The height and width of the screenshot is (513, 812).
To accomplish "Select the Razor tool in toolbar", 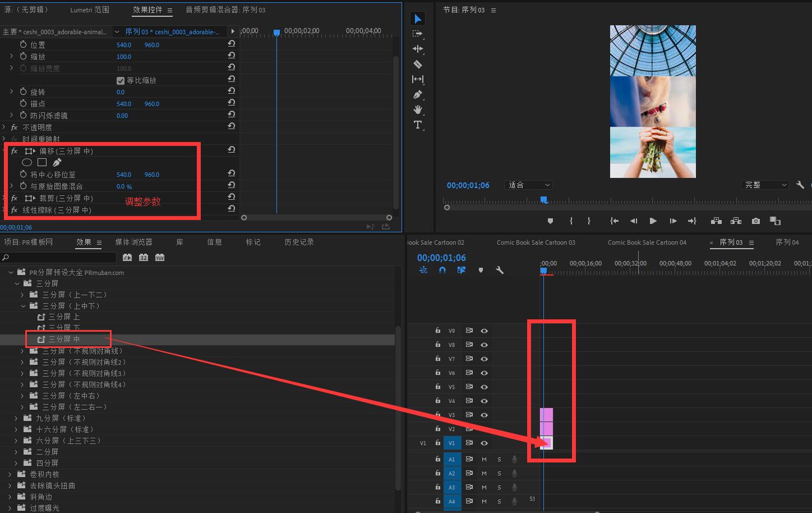I will coord(418,64).
